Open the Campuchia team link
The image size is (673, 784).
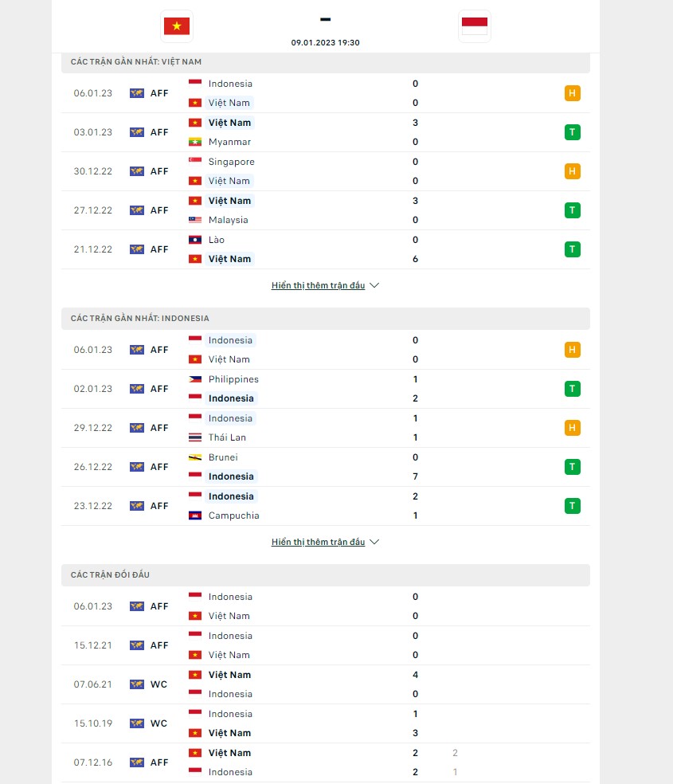(x=233, y=515)
